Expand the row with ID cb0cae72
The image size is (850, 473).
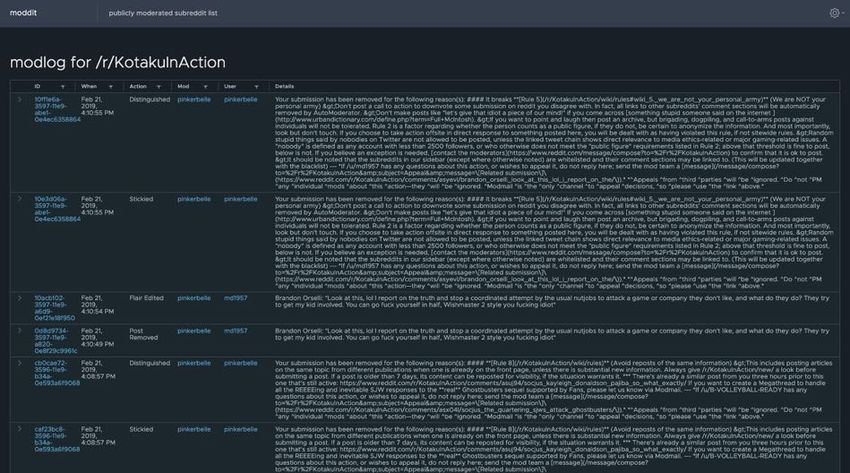pos(20,363)
